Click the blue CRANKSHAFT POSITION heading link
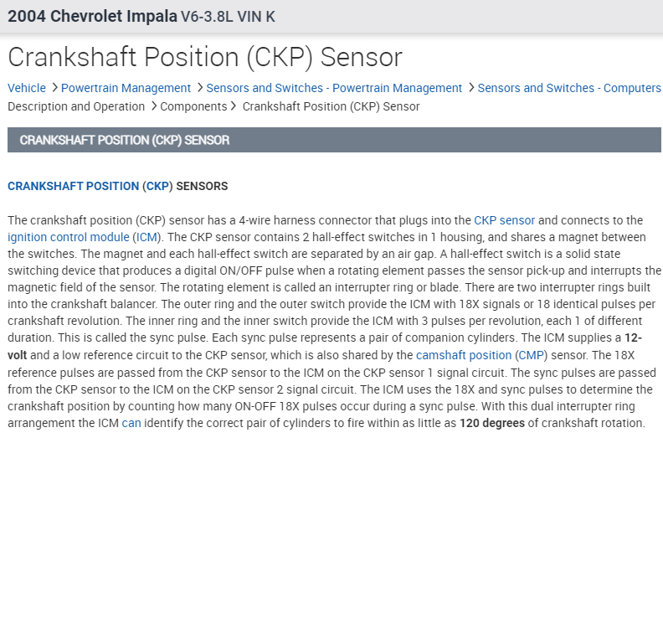Image resolution: width=663 pixels, height=644 pixels. [x=73, y=186]
